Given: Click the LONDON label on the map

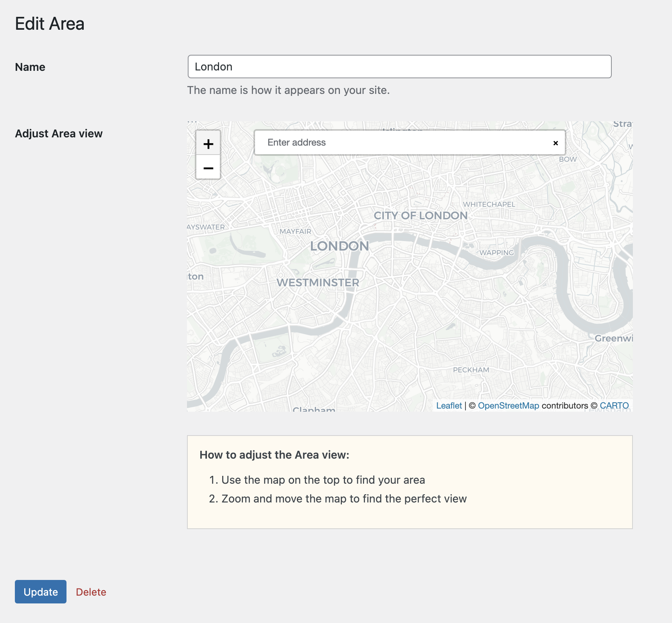Looking at the screenshot, I should 340,246.
